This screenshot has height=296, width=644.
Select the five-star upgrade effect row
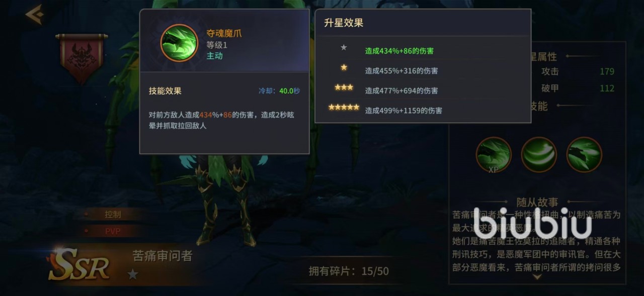423,110
